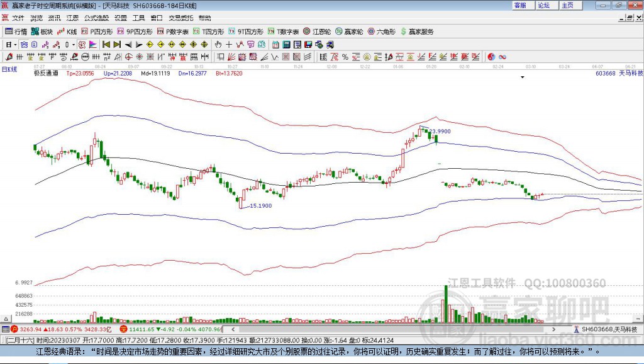Click the up triangle beside volume panel
The image size is (644, 364).
(6, 319)
